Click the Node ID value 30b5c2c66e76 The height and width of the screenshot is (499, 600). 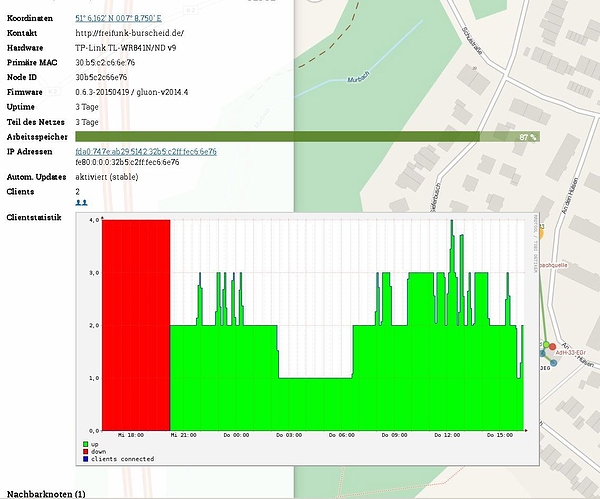coord(101,77)
